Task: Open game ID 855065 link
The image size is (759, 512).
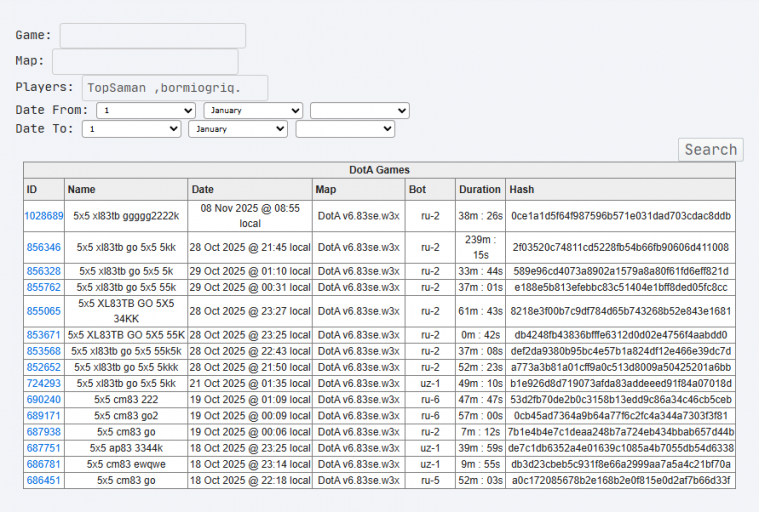Action: (44, 311)
